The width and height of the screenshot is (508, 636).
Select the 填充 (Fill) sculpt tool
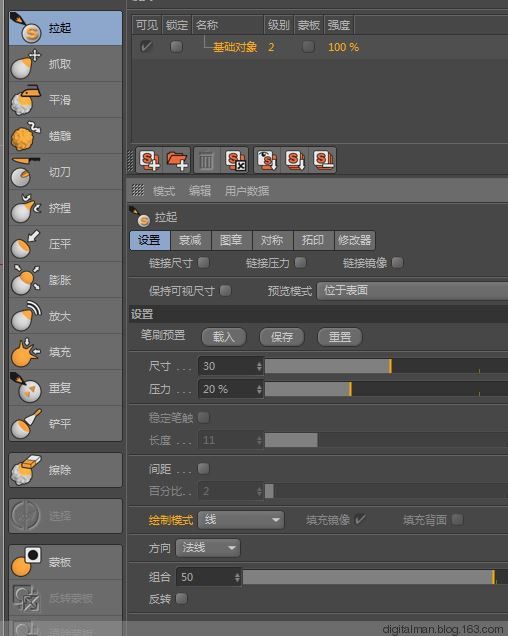[65, 352]
